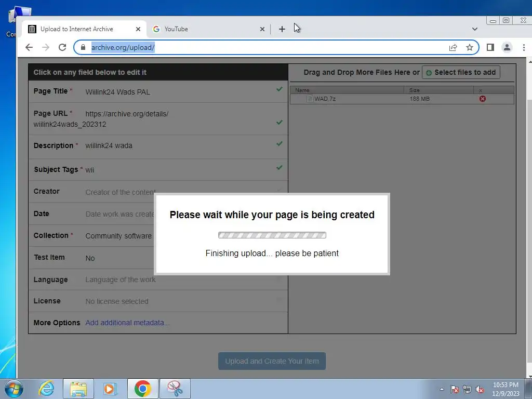Click WAD.7z file name
Viewport: 532px width, 399px height.
pyautogui.click(x=325, y=99)
